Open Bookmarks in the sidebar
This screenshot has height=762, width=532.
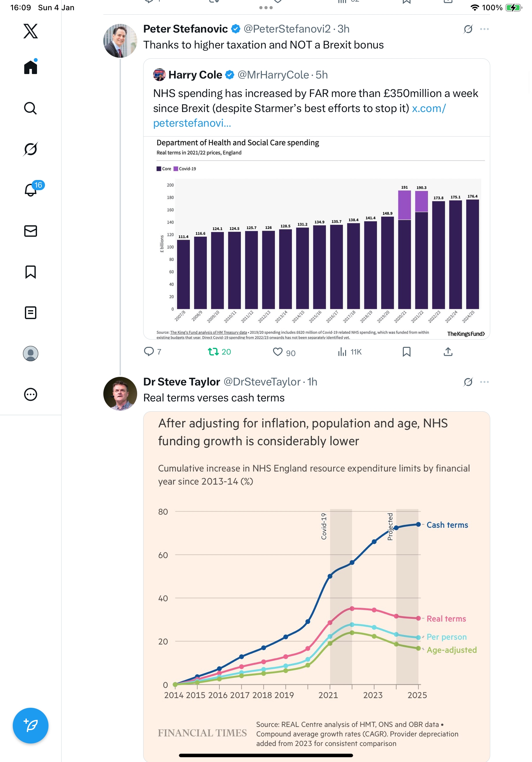pos(31,272)
